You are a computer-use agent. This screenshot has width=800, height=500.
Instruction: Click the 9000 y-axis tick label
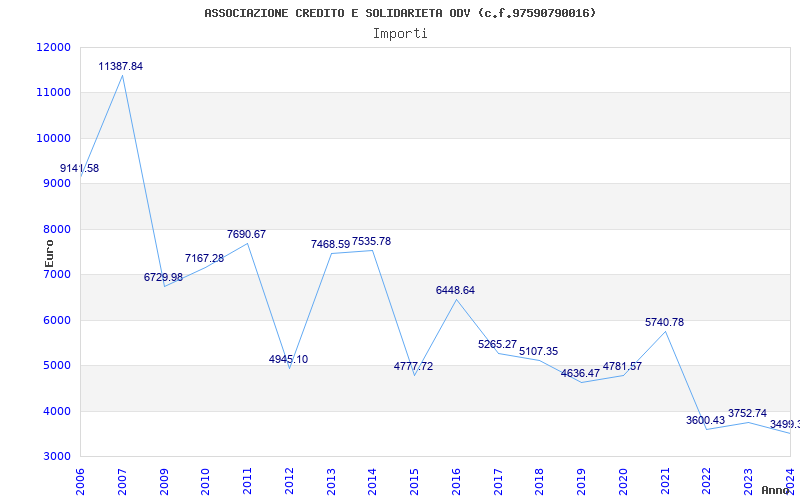tap(57, 184)
